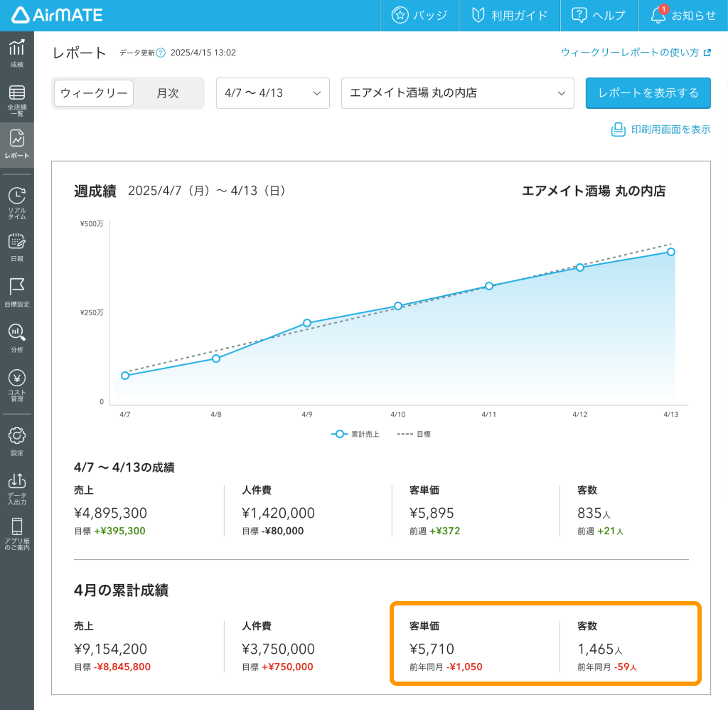Screen dimensions: 728x710
Task: Open the 利用ガイド header menu
Action: click(510, 16)
